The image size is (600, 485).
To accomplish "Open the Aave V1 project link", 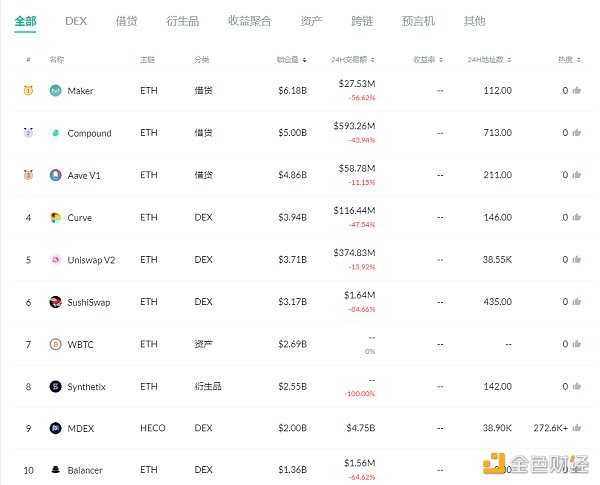I will tap(86, 175).
